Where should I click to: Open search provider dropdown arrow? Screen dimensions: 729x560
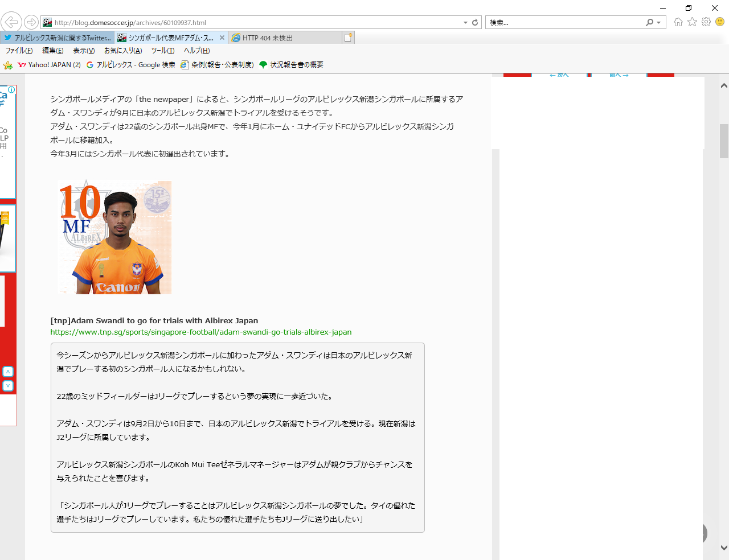pos(659,22)
